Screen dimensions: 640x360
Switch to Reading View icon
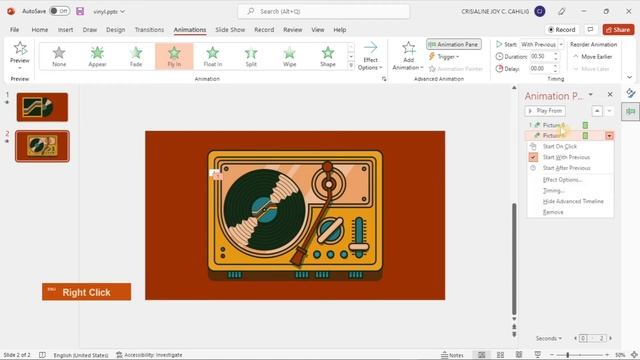(519, 355)
